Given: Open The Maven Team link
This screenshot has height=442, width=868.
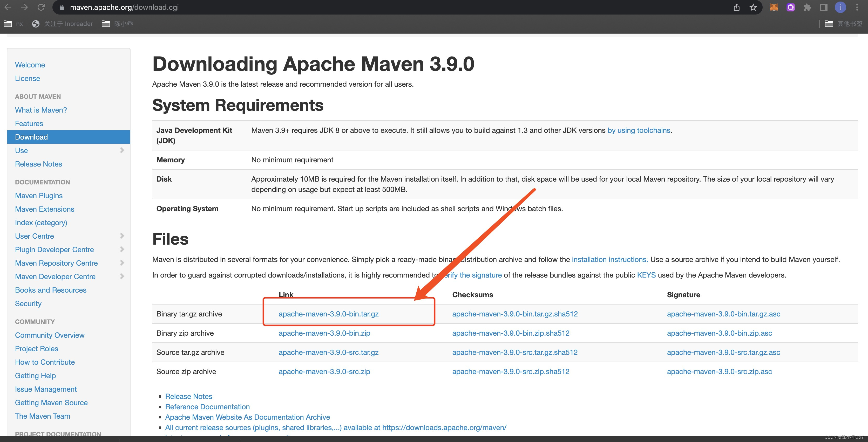Looking at the screenshot, I should [43, 416].
